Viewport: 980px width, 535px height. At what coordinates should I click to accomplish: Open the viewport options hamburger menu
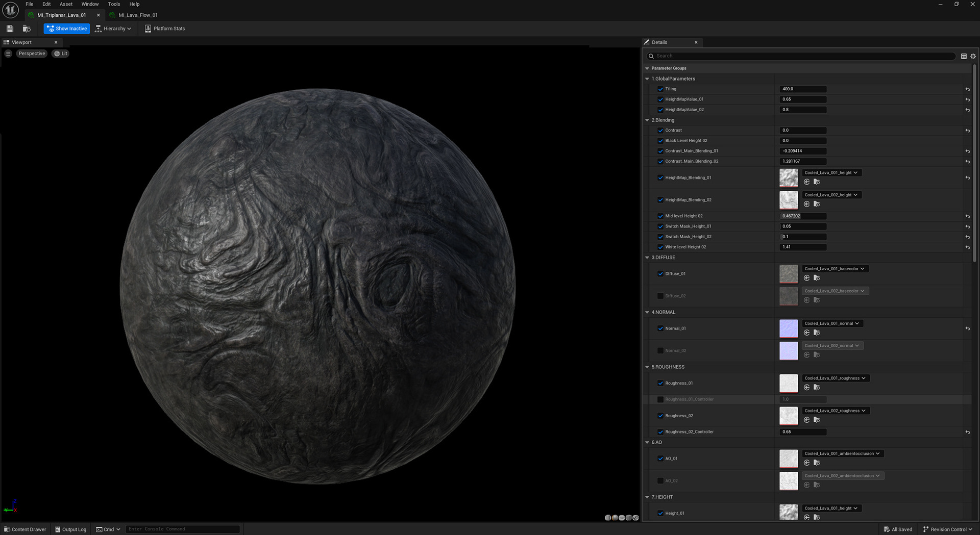click(8, 54)
